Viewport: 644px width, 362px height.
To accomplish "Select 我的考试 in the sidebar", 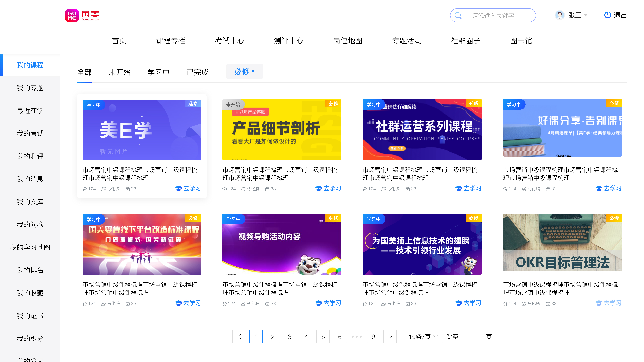I will pos(30,133).
